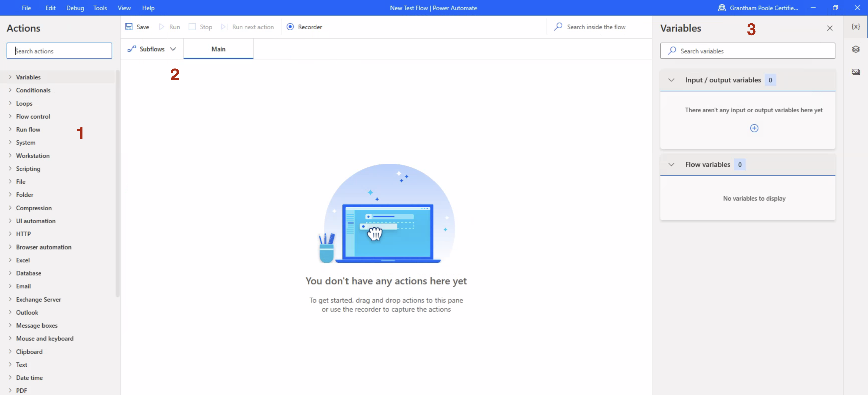This screenshot has height=395, width=868.
Task: Open the Subflows dropdown arrow
Action: click(173, 49)
